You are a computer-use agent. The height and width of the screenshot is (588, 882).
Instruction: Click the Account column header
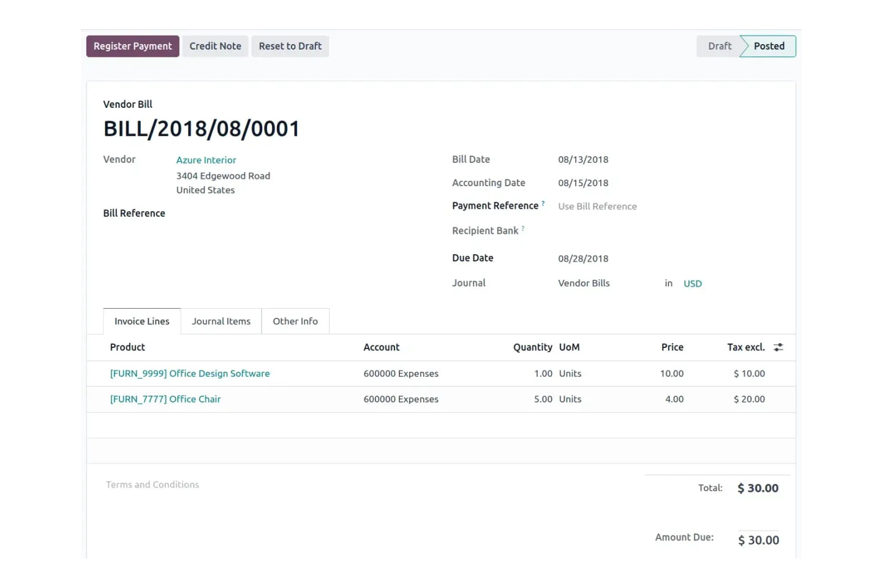[x=382, y=347]
